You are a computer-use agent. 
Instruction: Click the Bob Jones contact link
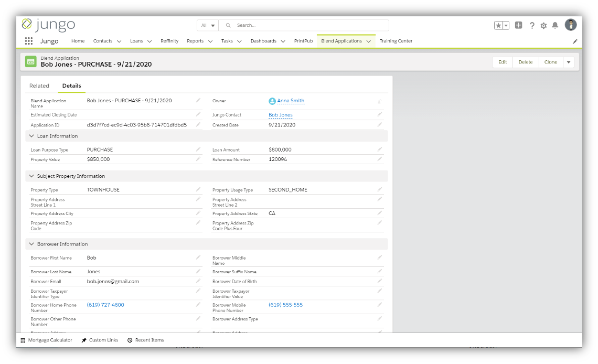(x=280, y=115)
